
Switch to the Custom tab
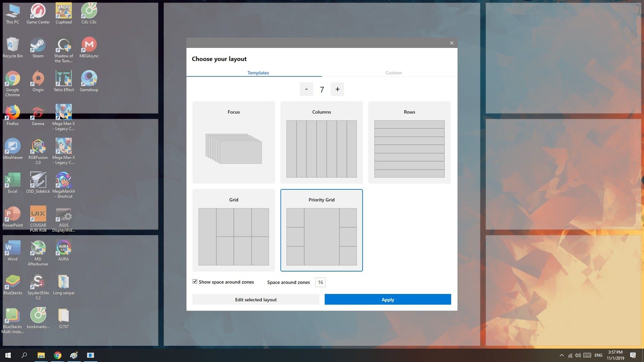(393, 73)
